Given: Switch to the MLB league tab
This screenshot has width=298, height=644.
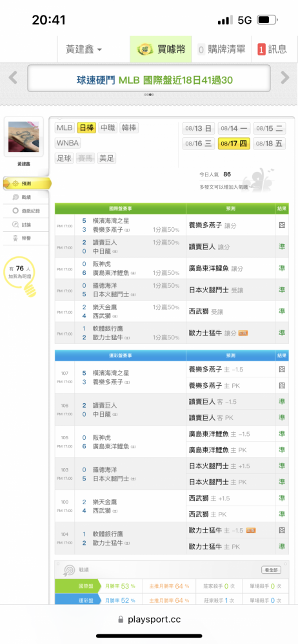Looking at the screenshot, I should pyautogui.click(x=65, y=128).
